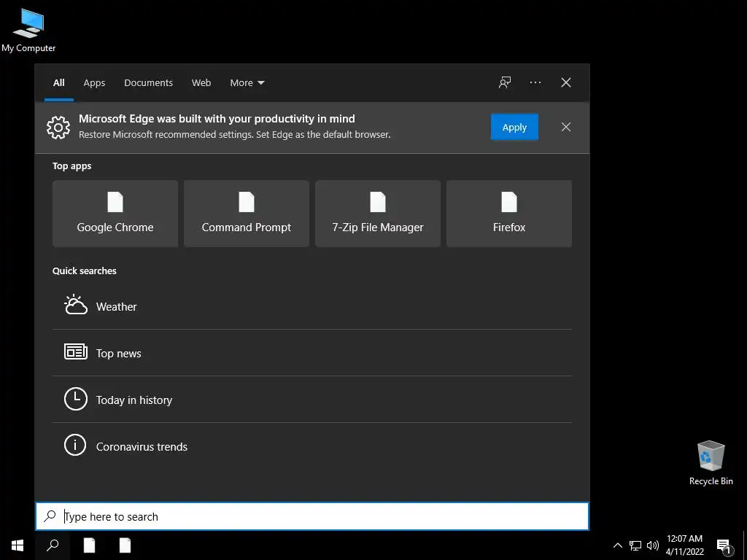The image size is (747, 560).
Task: Click the Weather cloud icon
Action: [x=76, y=306]
